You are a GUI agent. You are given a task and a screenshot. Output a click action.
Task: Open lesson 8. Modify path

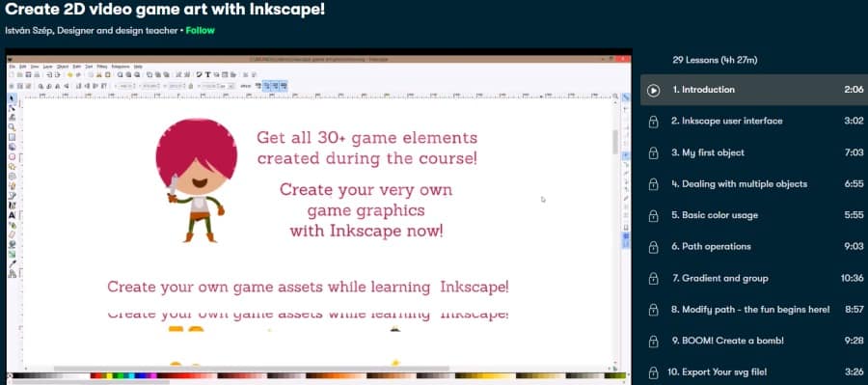click(x=754, y=309)
